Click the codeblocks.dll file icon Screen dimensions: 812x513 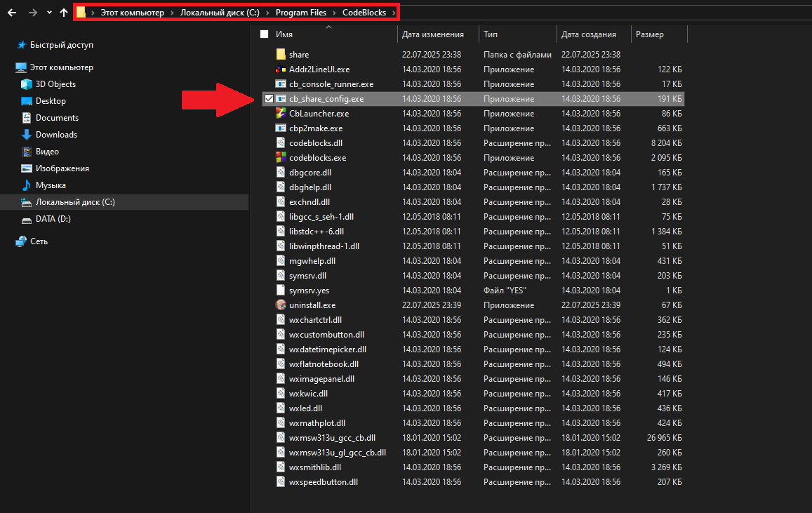click(281, 143)
